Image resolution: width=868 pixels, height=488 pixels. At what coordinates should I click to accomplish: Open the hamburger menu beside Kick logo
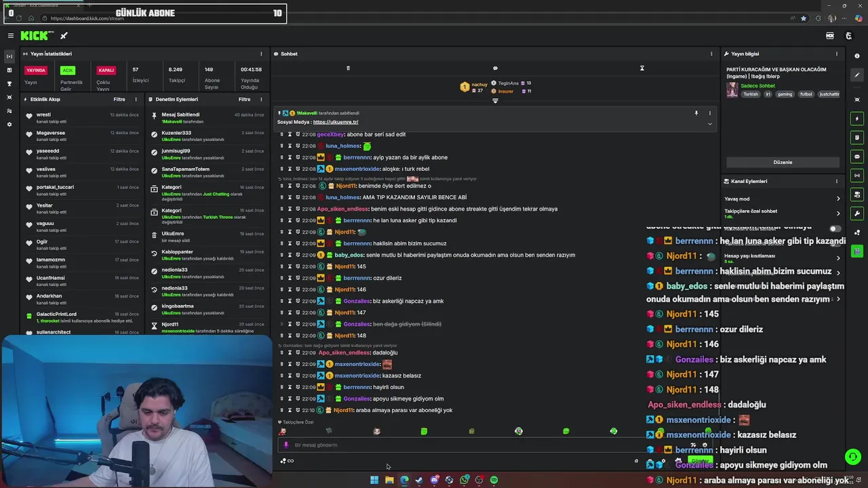point(10,36)
